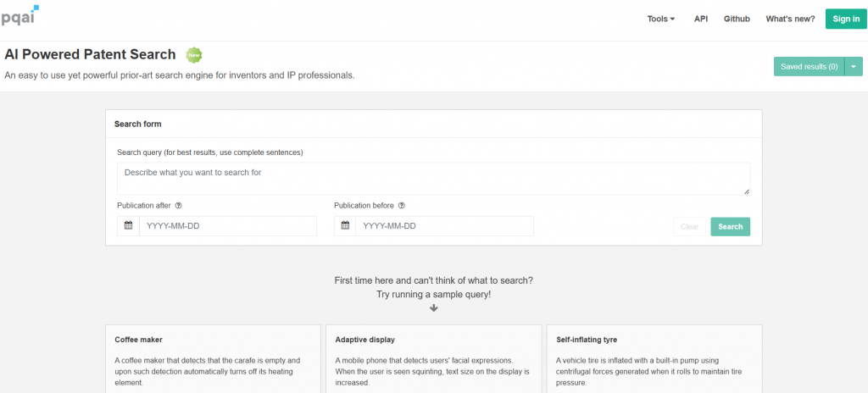
Task: Click the Saved results (0) button
Action: pyautogui.click(x=809, y=66)
